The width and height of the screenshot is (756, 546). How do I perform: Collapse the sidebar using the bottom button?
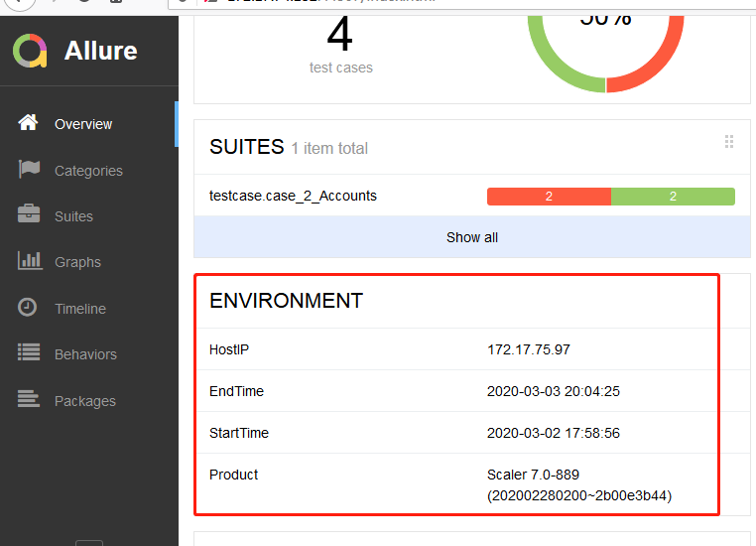tap(89, 542)
